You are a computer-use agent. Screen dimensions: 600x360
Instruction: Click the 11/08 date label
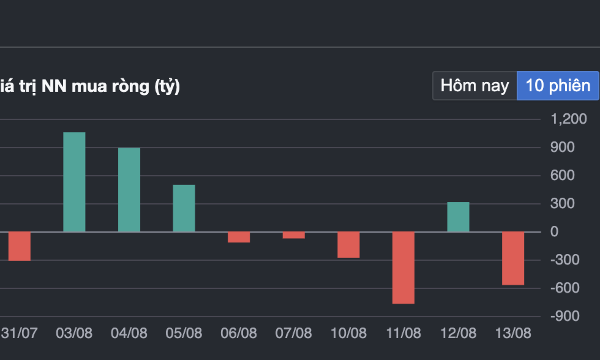click(403, 333)
